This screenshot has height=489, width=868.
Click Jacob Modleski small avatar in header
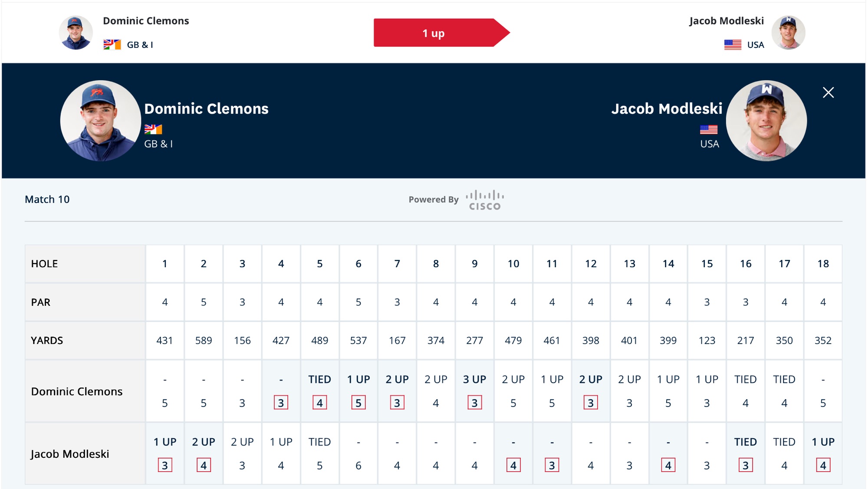coord(788,33)
